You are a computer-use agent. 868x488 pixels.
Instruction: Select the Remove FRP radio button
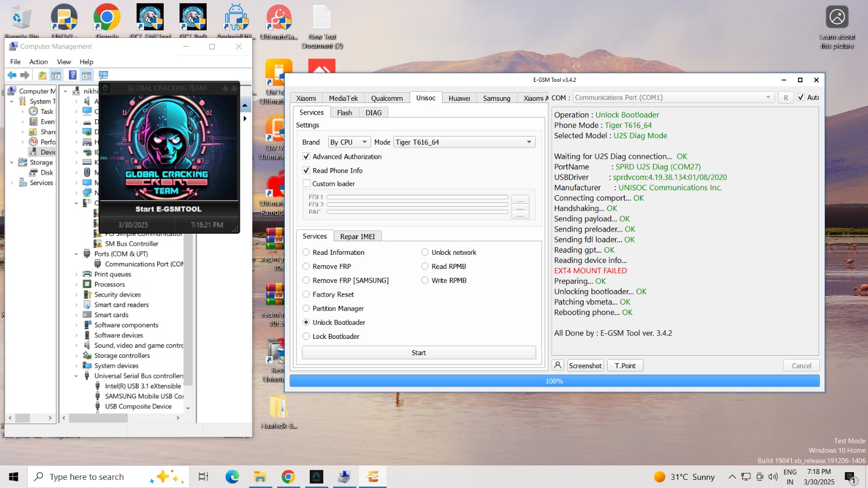pos(307,267)
